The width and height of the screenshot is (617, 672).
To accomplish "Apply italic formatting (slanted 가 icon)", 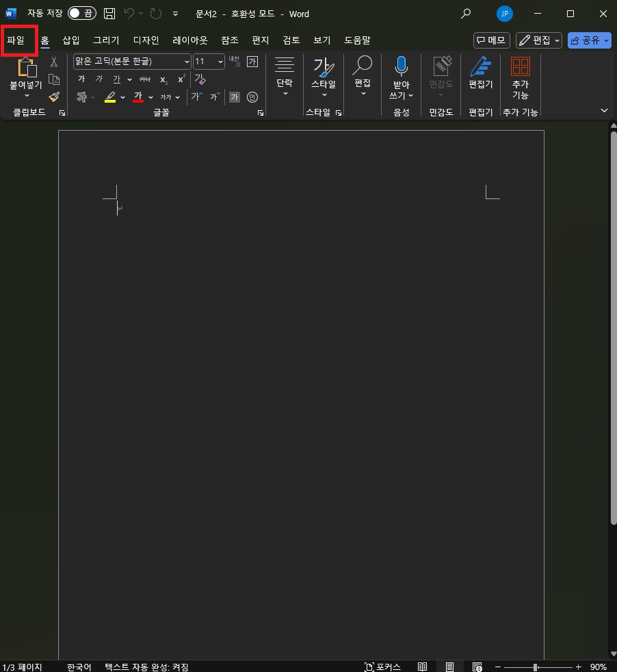I will pos(99,79).
